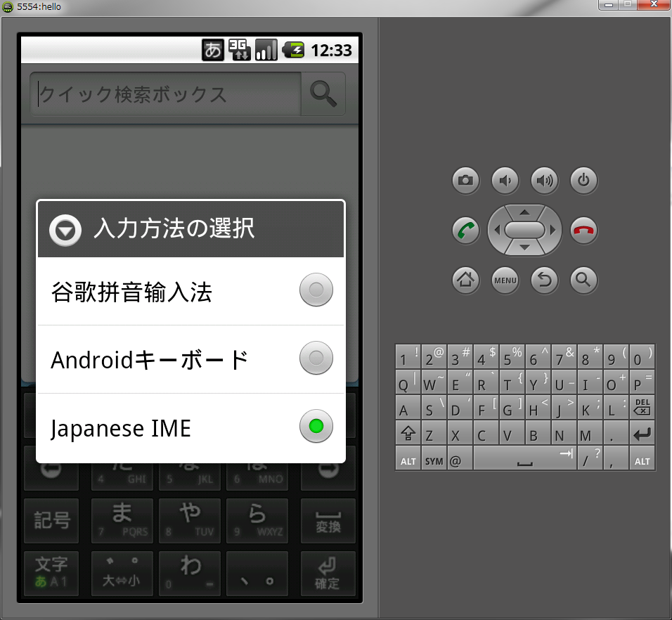This screenshot has height=620, width=672.
Task: Click the left ALT key on hardware keyboard
Action: (408, 459)
